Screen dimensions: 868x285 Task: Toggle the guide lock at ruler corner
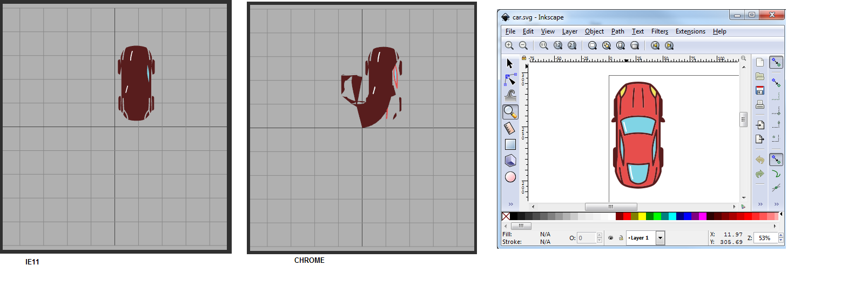pyautogui.click(x=523, y=58)
